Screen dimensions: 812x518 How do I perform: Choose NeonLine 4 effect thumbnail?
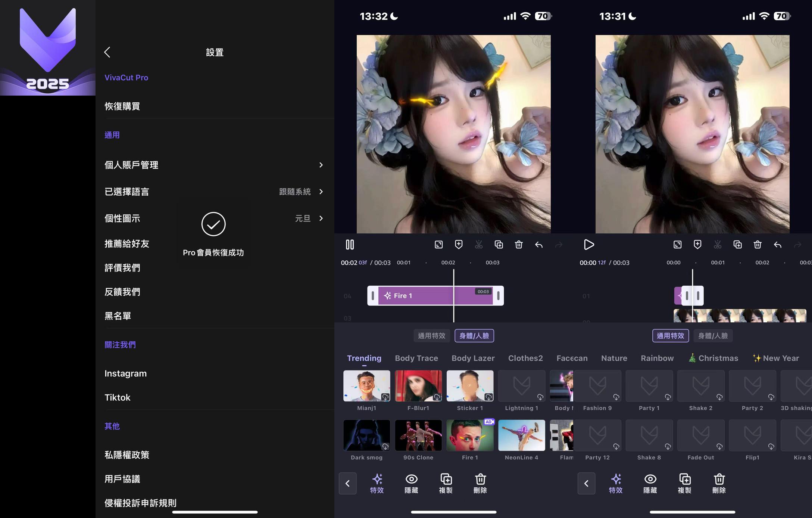tap(522, 435)
